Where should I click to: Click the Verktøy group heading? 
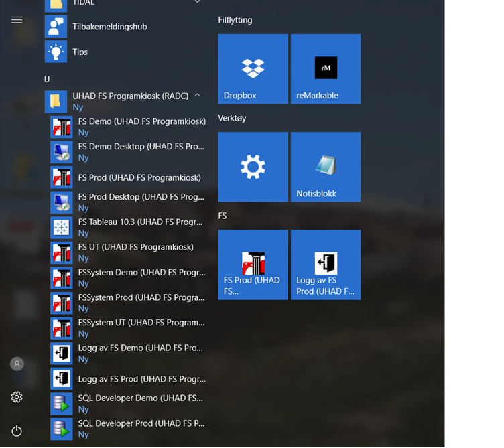coord(232,118)
